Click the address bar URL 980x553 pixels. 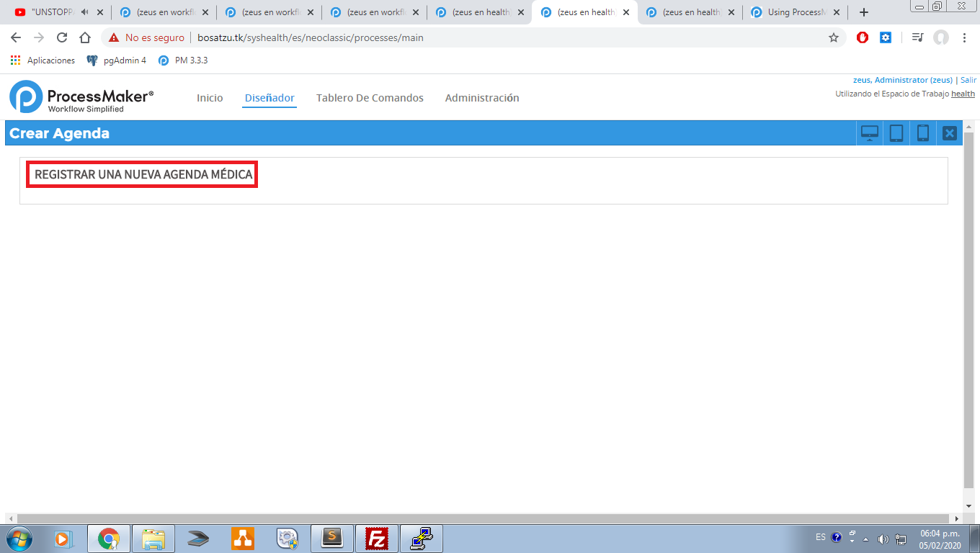311,37
